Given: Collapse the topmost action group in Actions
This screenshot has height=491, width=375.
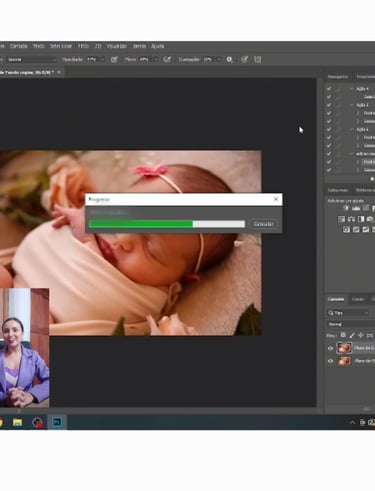Looking at the screenshot, I should [352, 89].
